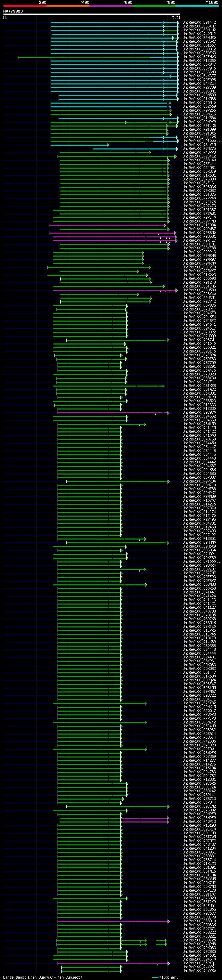Open hit UniRef100_A4QPP3
The image size is (222, 980).
[x=199, y=153]
